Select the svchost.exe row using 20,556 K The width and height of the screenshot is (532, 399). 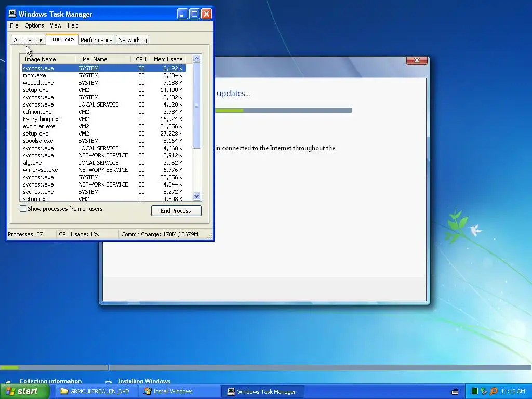pos(104,177)
